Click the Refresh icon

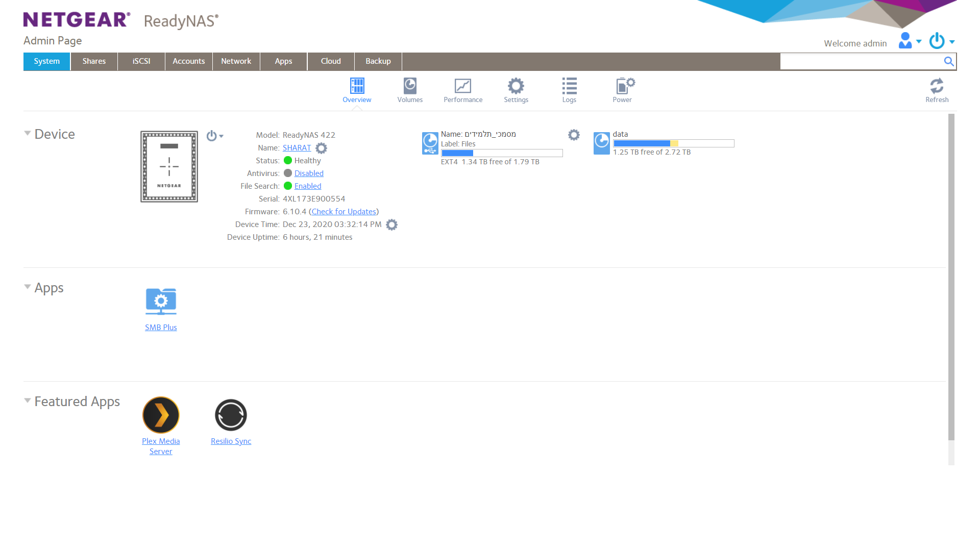pos(937,86)
